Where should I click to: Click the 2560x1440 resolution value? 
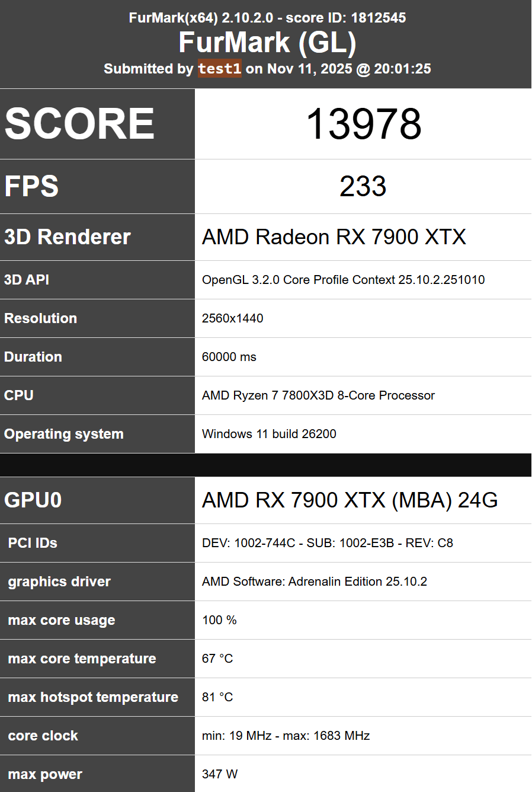pyautogui.click(x=233, y=318)
